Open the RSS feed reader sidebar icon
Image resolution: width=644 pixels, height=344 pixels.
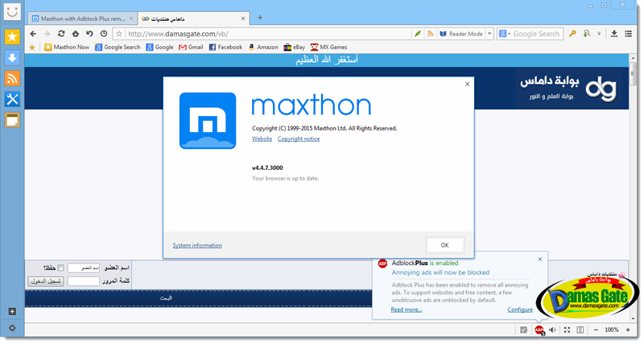(12, 78)
